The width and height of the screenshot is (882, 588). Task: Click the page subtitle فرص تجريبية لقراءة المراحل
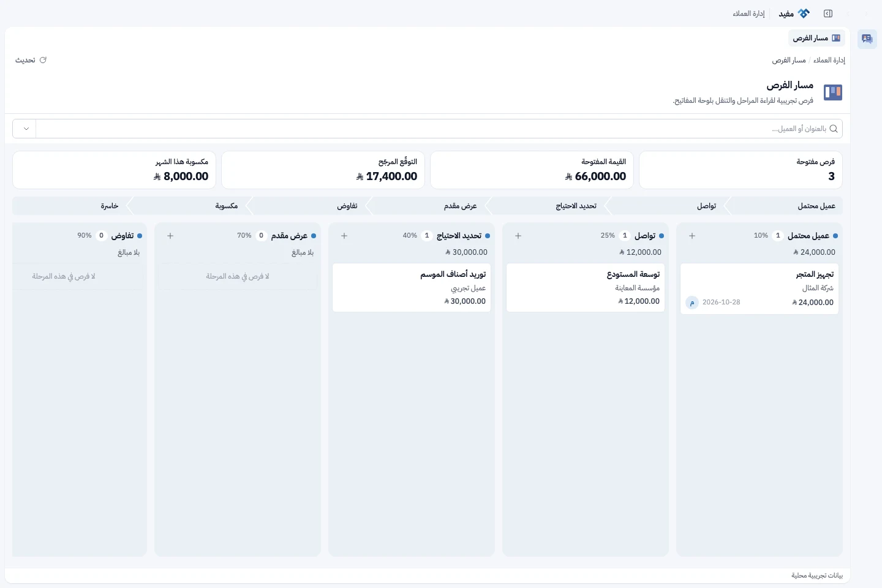[x=743, y=100]
